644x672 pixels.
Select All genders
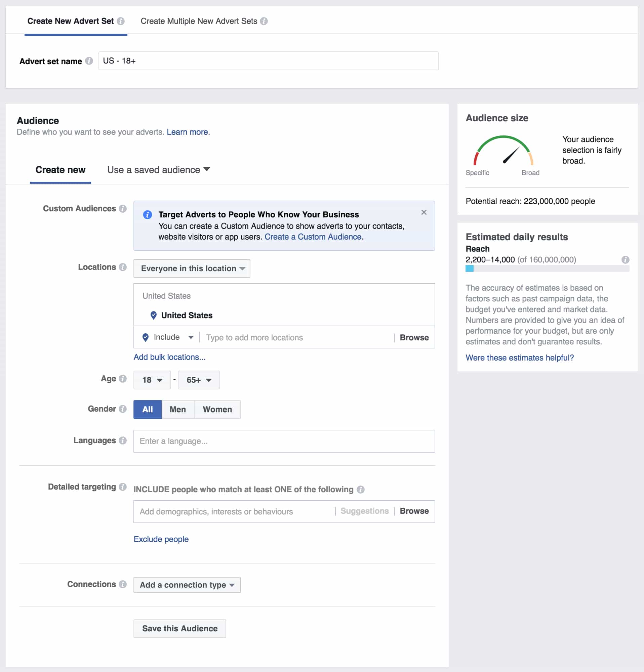click(x=148, y=409)
